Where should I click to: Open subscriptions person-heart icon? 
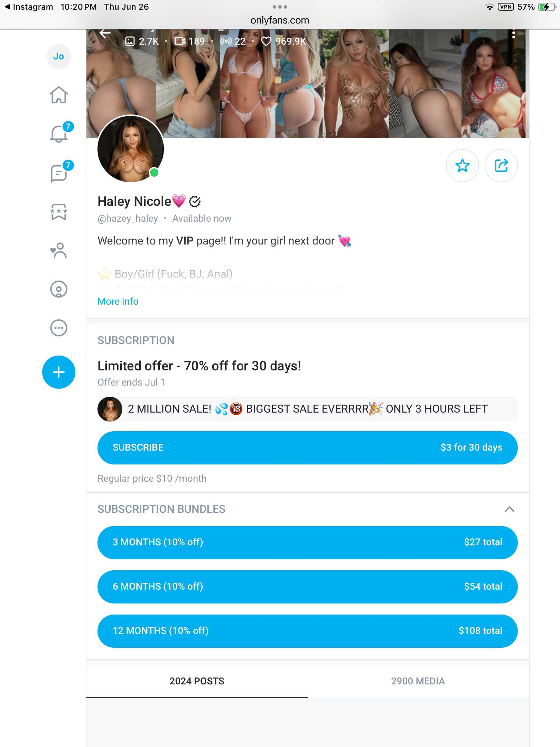pos(59,250)
